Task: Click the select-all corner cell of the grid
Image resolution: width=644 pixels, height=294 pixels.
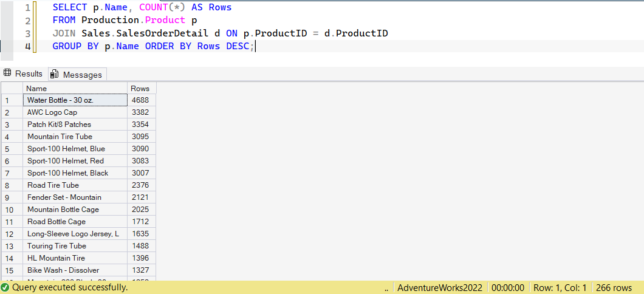Action: pyautogui.click(x=12, y=88)
